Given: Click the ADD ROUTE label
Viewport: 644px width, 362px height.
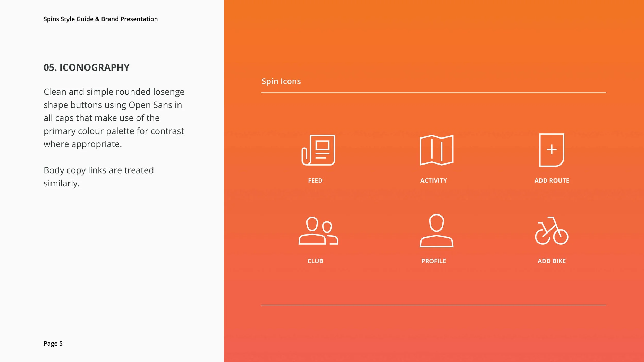Looking at the screenshot, I should click(552, 180).
